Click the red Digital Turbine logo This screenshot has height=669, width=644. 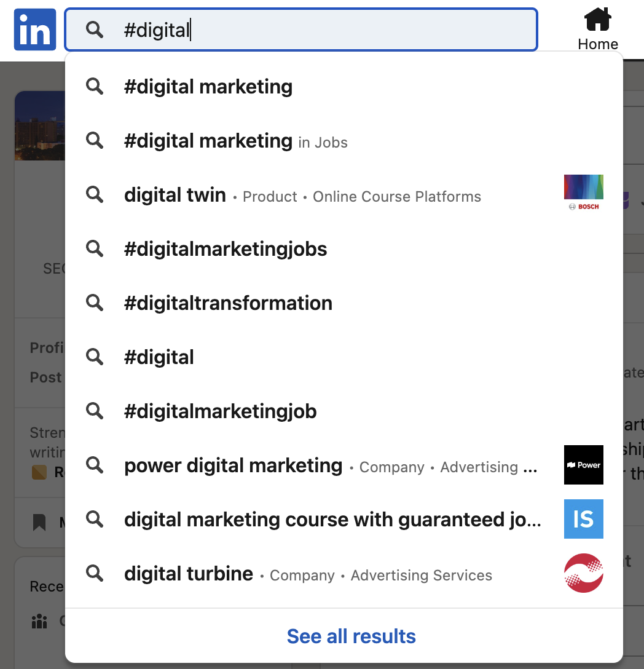point(583,572)
